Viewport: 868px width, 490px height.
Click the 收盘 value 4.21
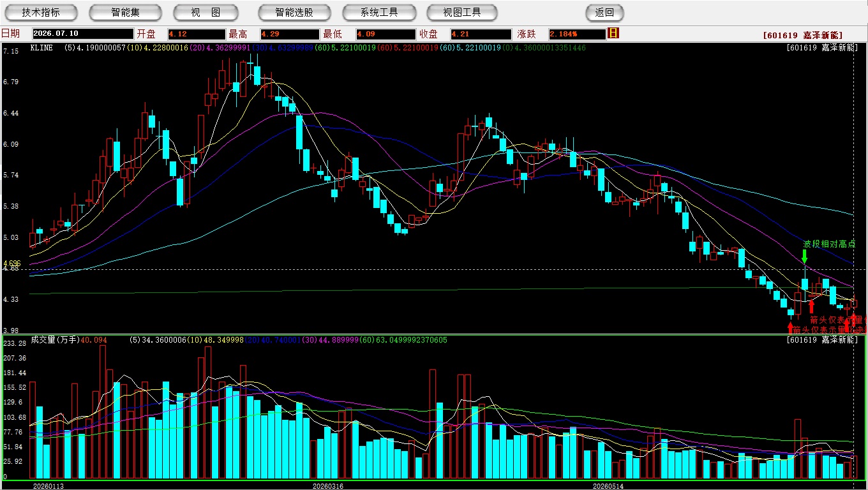coord(481,34)
